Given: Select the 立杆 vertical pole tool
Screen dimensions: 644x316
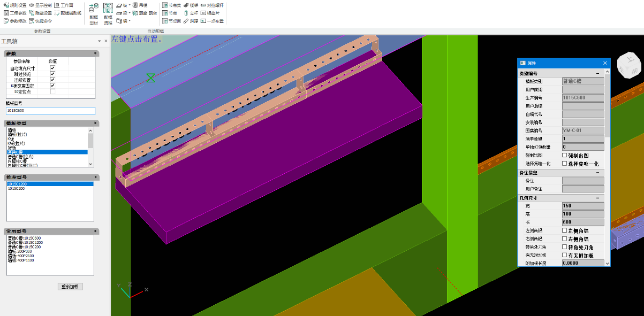Looking at the screenshot, I should 191,13.
